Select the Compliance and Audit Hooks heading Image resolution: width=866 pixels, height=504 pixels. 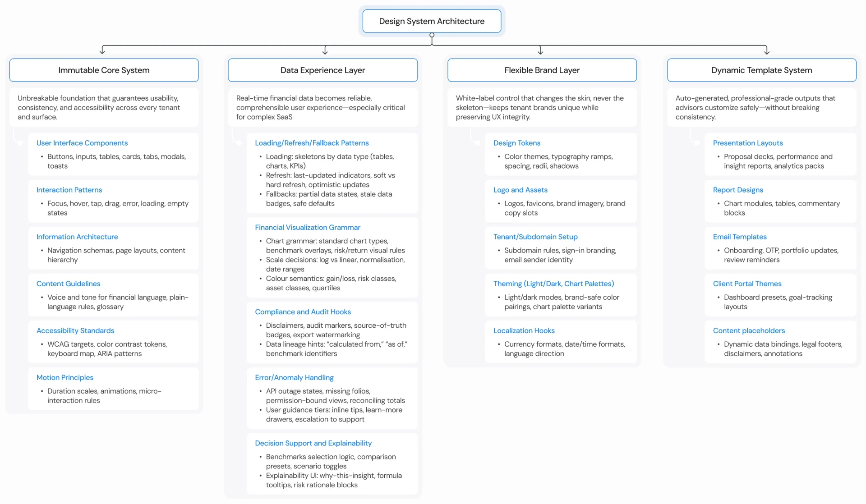[303, 312]
